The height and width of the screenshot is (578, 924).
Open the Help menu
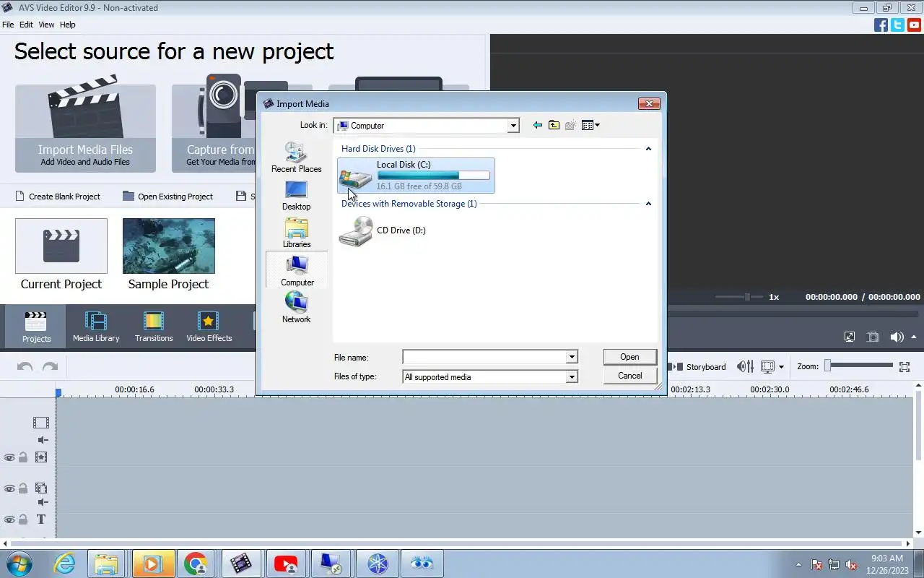coord(67,25)
